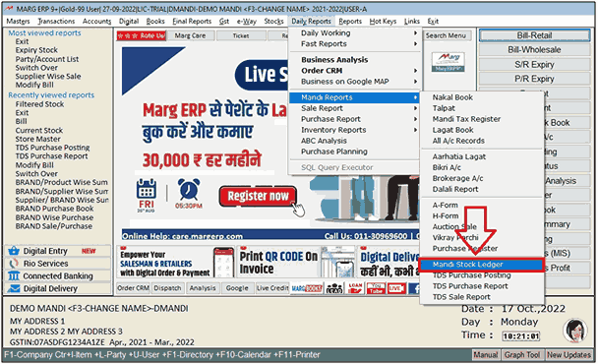Click the red Live video icon
598x364 pixels.
[396, 288]
